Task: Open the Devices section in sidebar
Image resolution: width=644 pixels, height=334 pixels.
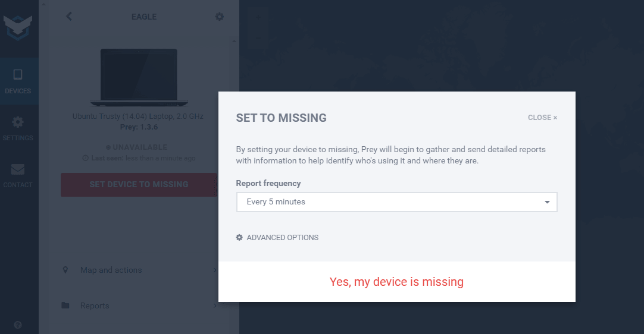Action: pos(18,81)
